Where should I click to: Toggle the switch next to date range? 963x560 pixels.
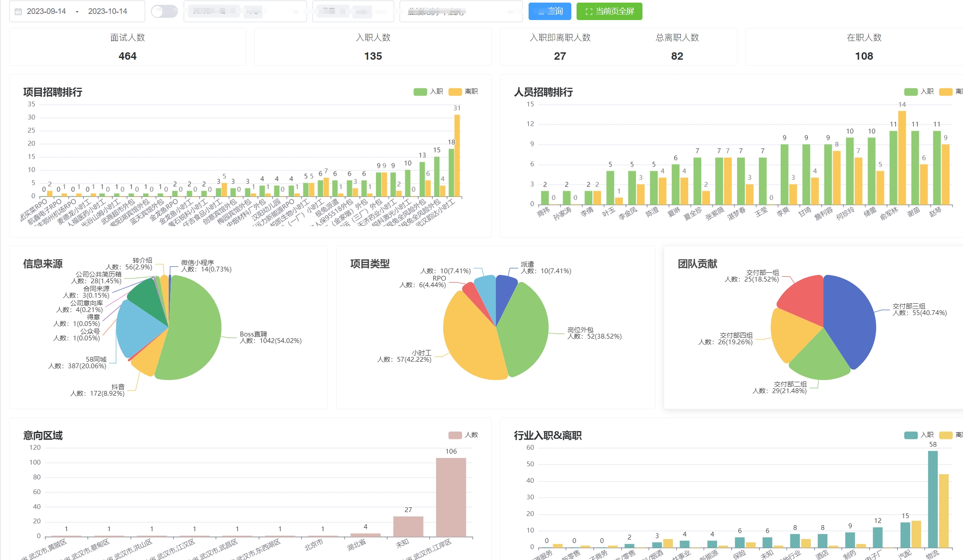(x=164, y=11)
